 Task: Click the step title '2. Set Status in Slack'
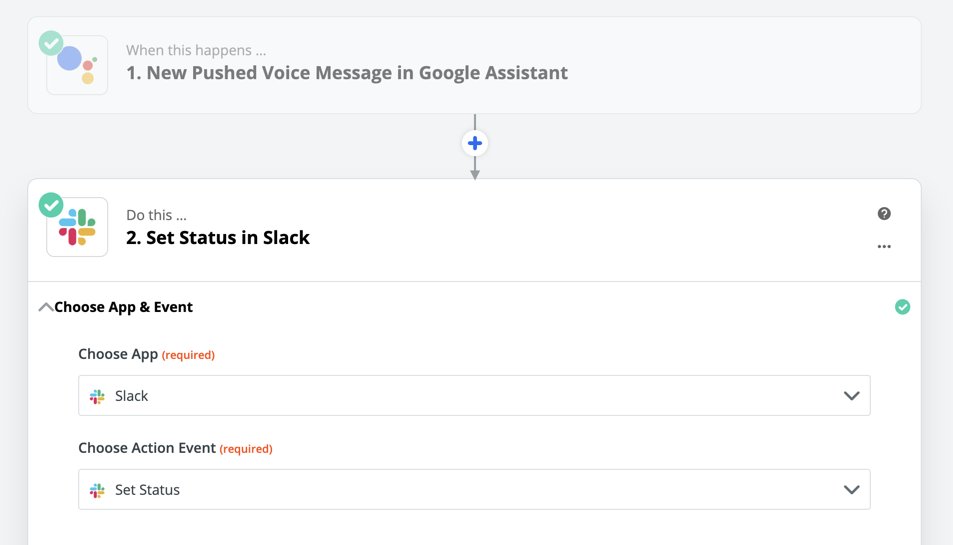[218, 238]
